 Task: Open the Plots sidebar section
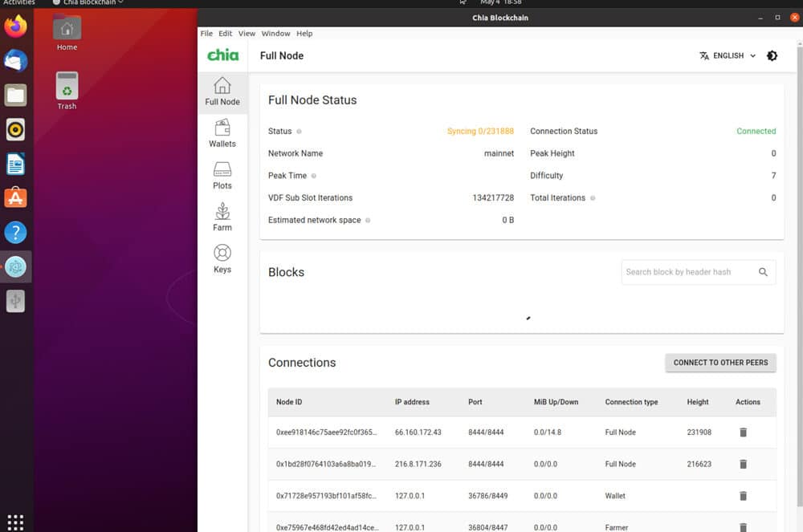pos(222,175)
